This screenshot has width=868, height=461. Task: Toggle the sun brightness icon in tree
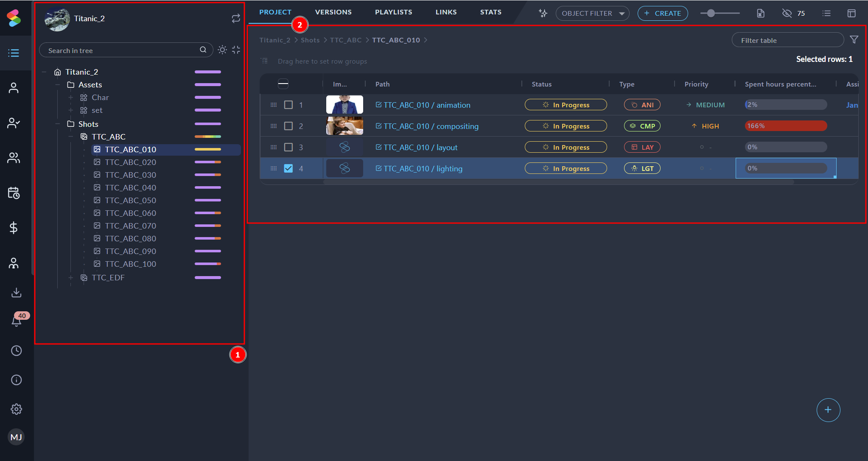pos(222,50)
